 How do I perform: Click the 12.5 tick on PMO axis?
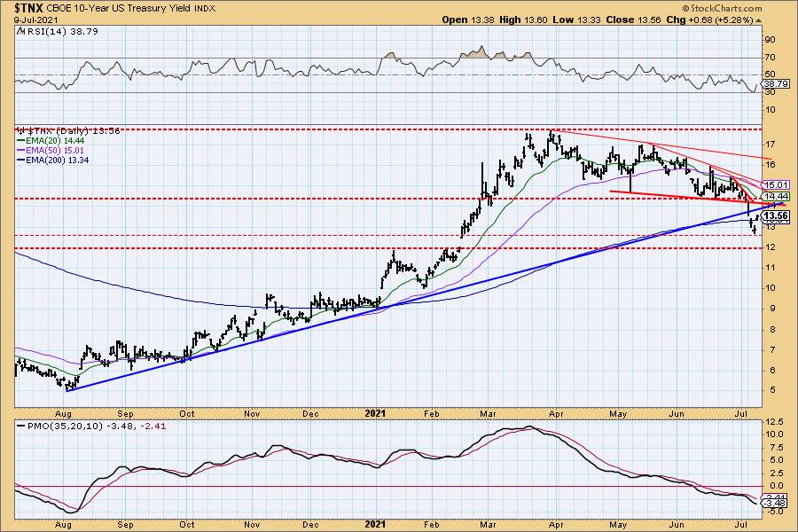(773, 422)
